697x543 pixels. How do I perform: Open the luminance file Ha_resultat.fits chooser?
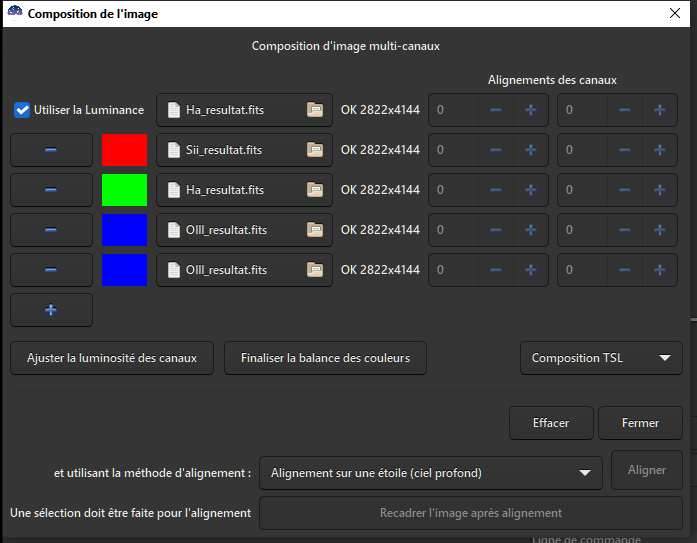244,110
